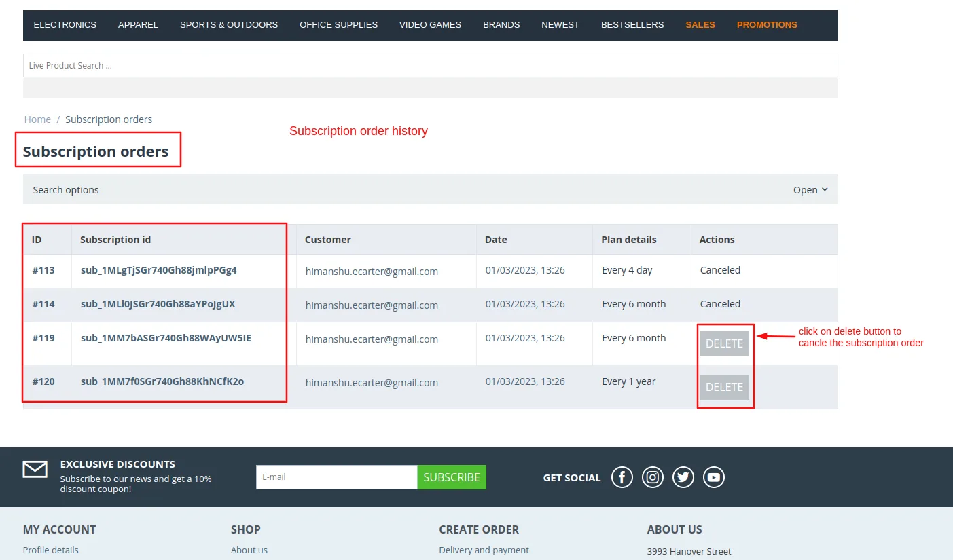Go to the Bestsellers menu item
Image resolution: width=953 pixels, height=560 pixels.
coord(632,25)
